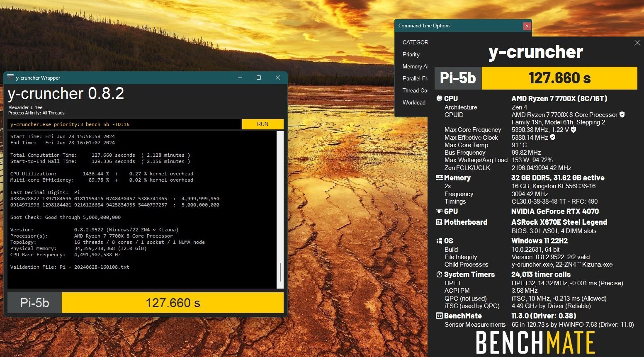Click the Max Effective Clock verified shield icon
Screen dimensions: 644x357
coord(553,137)
